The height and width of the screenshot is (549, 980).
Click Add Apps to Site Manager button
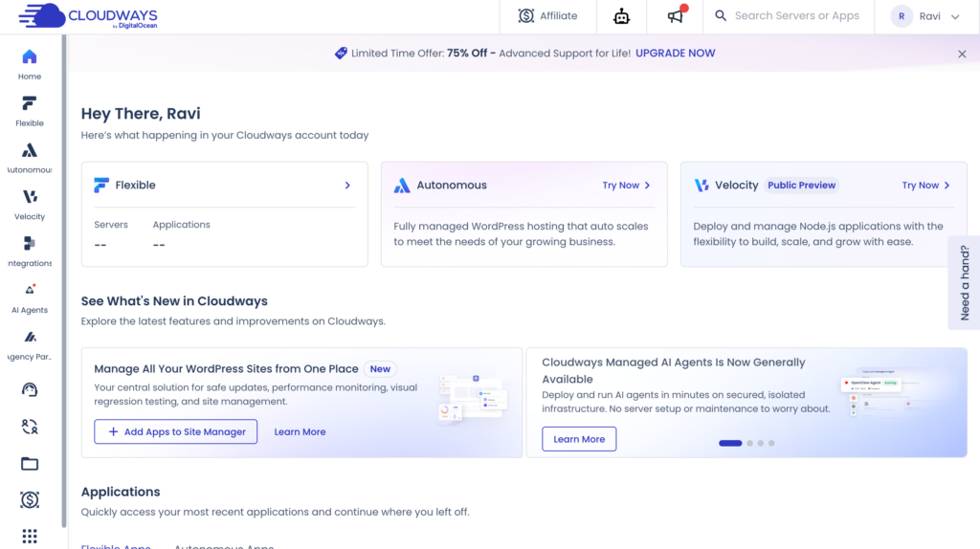(x=176, y=431)
